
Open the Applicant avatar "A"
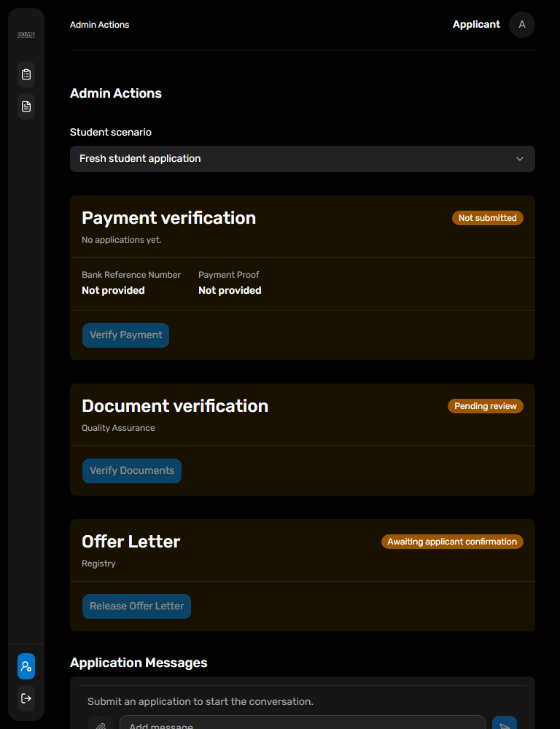522,25
